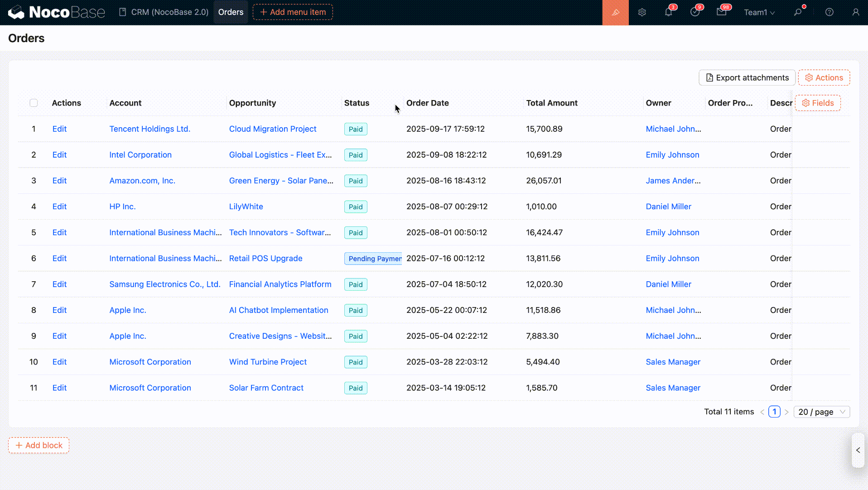Image resolution: width=868 pixels, height=490 pixels.
Task: Open workflow tasks checkmark icon
Action: tap(695, 12)
